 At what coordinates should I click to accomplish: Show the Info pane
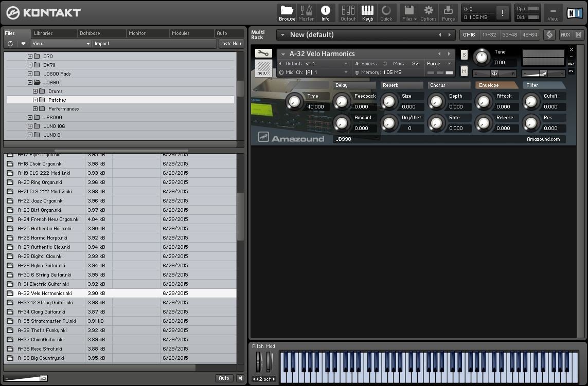[325, 13]
